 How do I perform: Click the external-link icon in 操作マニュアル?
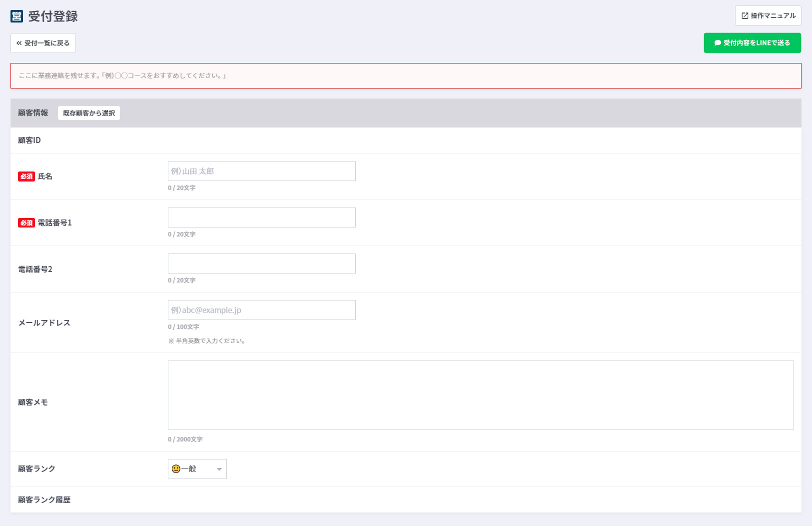[745, 16]
